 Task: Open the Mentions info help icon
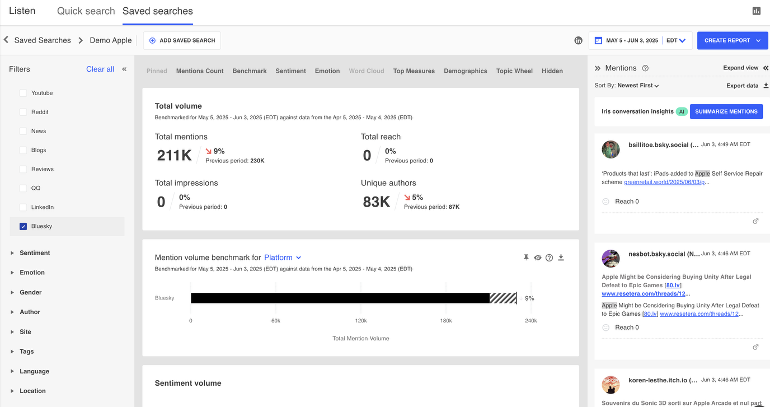(x=646, y=68)
